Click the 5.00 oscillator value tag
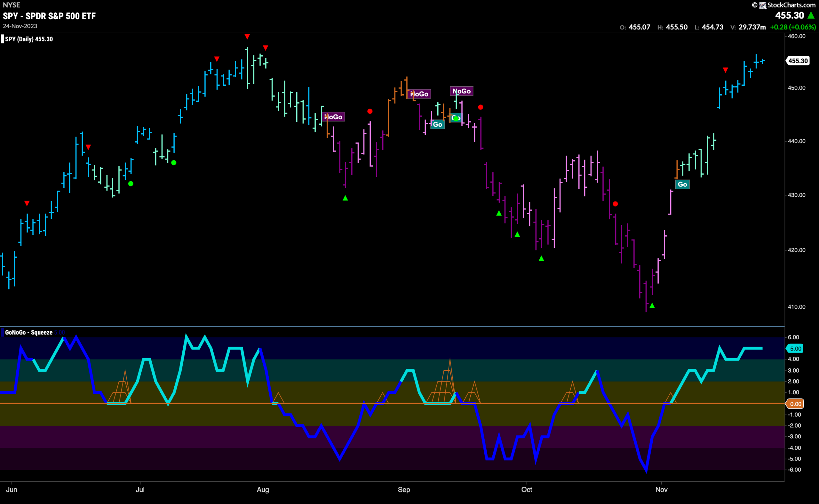This screenshot has width=819, height=504. pyautogui.click(x=795, y=349)
